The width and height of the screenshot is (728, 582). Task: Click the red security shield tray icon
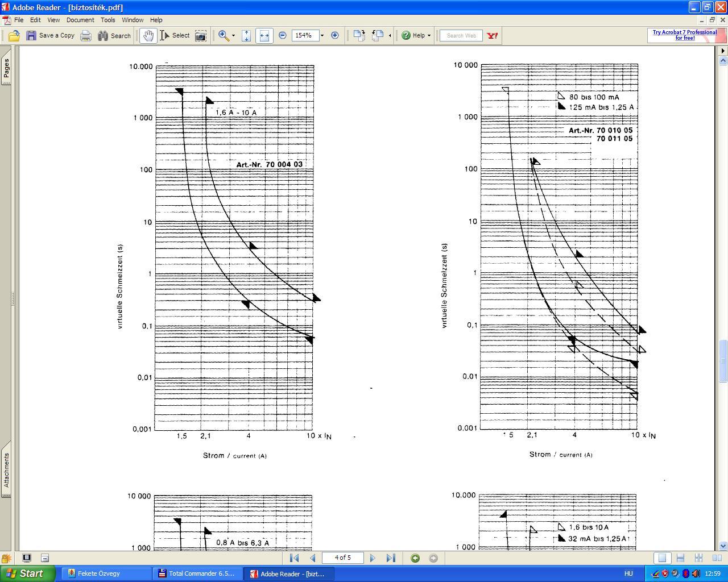665,573
